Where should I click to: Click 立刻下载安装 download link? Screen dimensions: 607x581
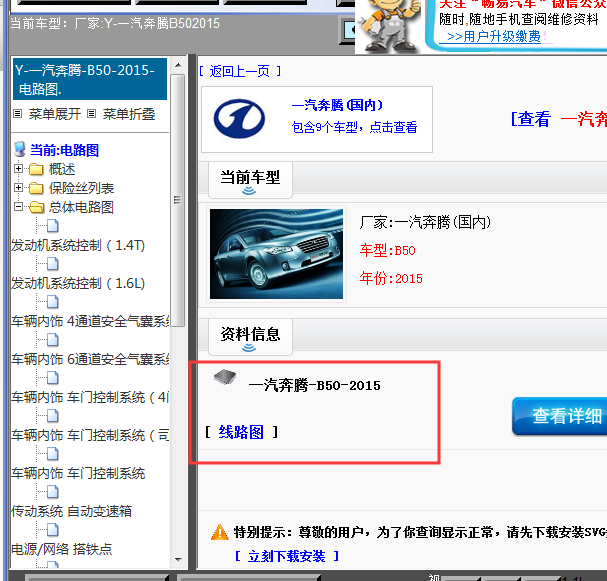coord(286,556)
